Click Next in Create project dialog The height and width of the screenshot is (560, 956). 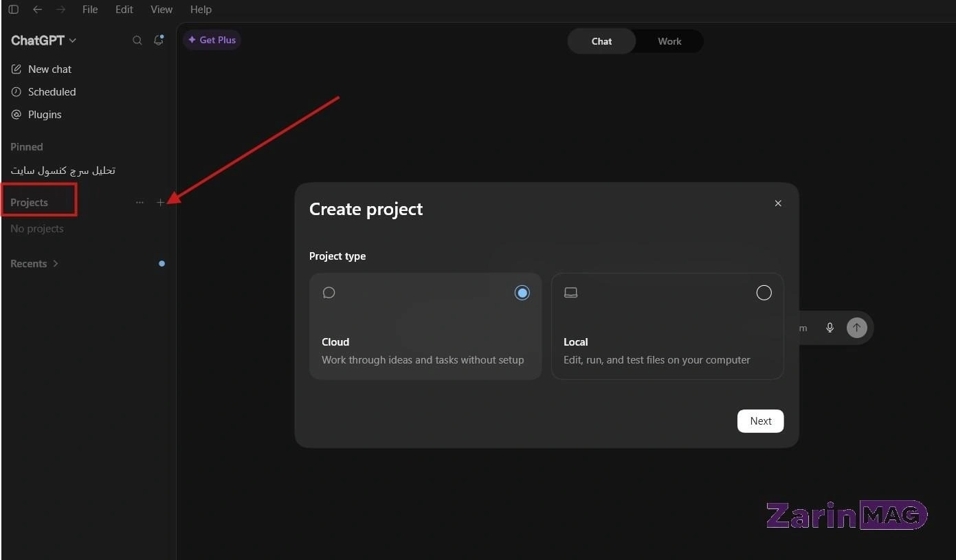tap(760, 421)
